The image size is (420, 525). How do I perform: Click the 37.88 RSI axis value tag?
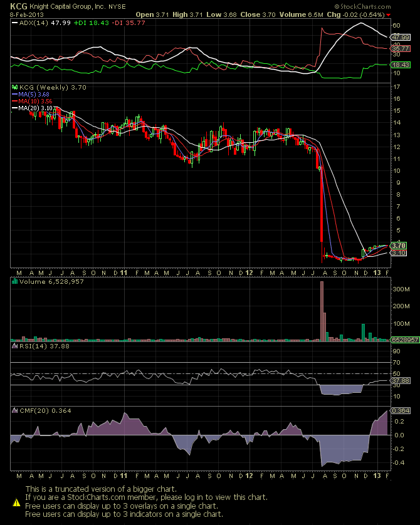[401, 381]
